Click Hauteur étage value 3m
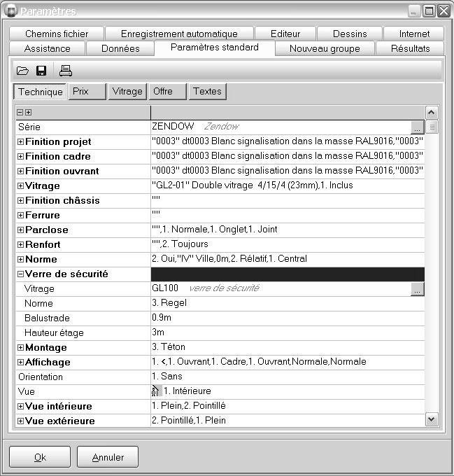This screenshot has width=454, height=476. [x=288, y=332]
